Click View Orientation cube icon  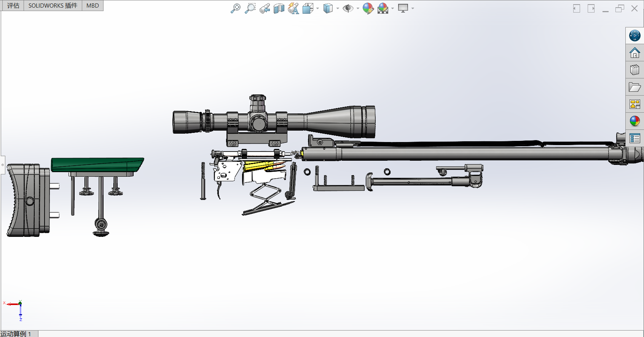[x=308, y=8]
